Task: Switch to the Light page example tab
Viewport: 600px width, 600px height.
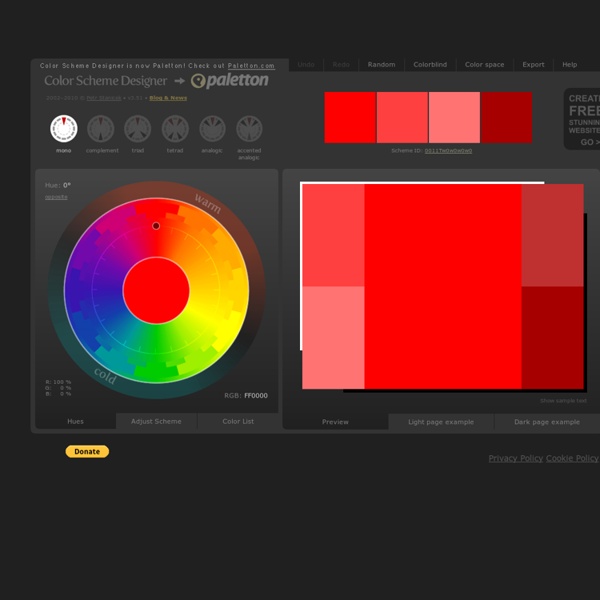Action: click(441, 422)
